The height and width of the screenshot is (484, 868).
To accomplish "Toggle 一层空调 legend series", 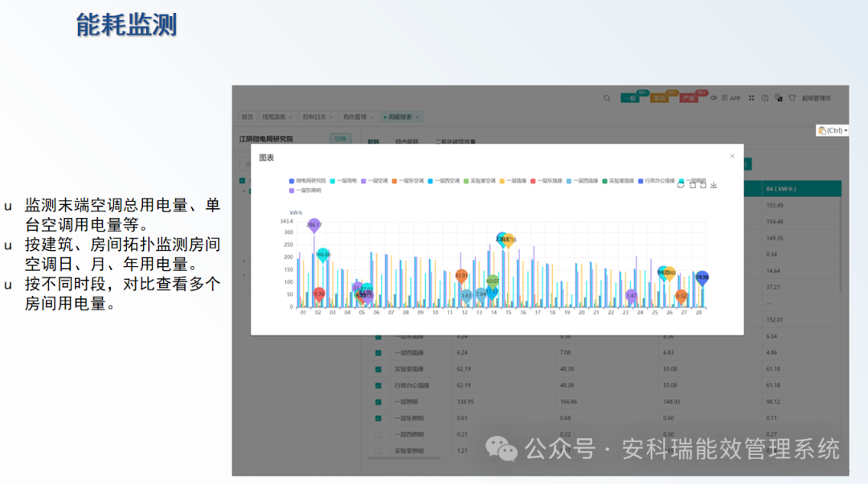I will tap(375, 181).
